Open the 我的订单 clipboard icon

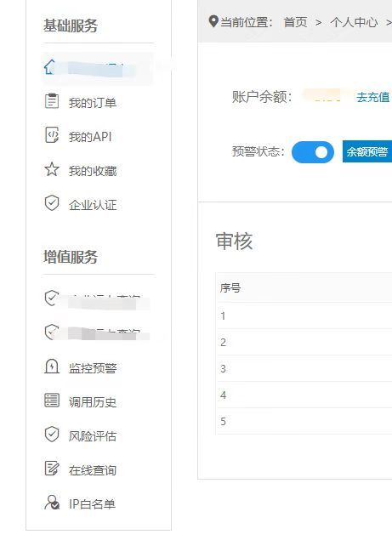52,101
